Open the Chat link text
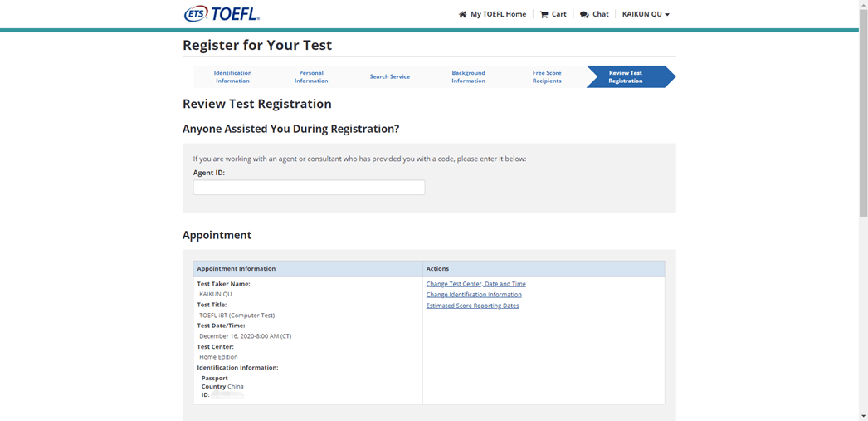The width and height of the screenshot is (868, 421). click(601, 14)
